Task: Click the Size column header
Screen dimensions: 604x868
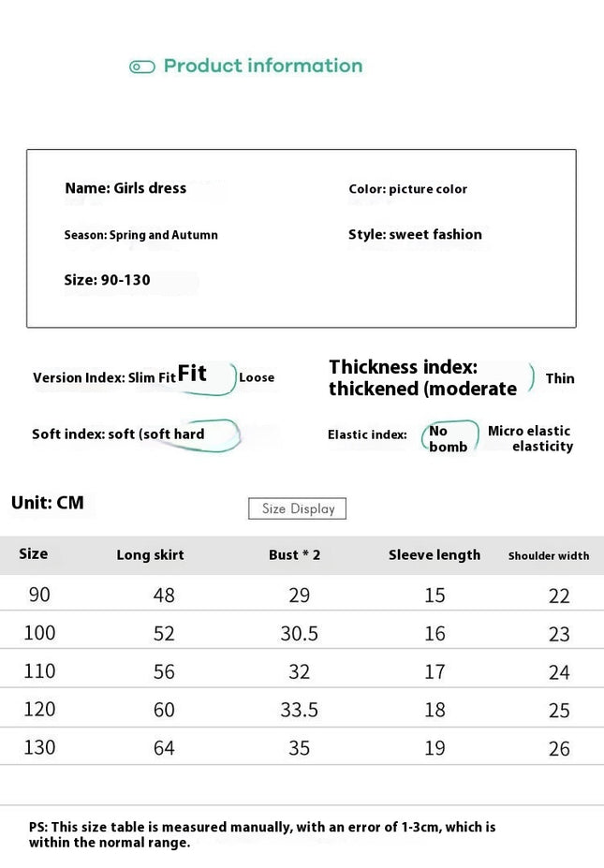Action: click(33, 554)
